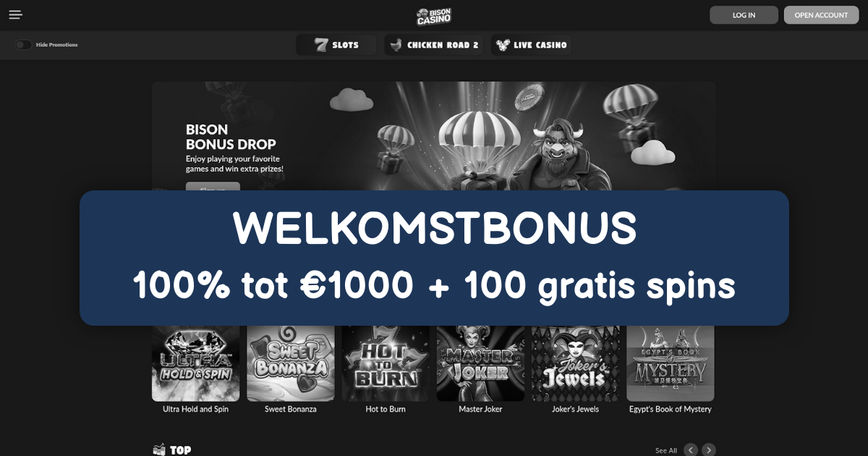Image resolution: width=868 pixels, height=456 pixels.
Task: Launch the Master Joker game tile
Action: click(x=480, y=363)
